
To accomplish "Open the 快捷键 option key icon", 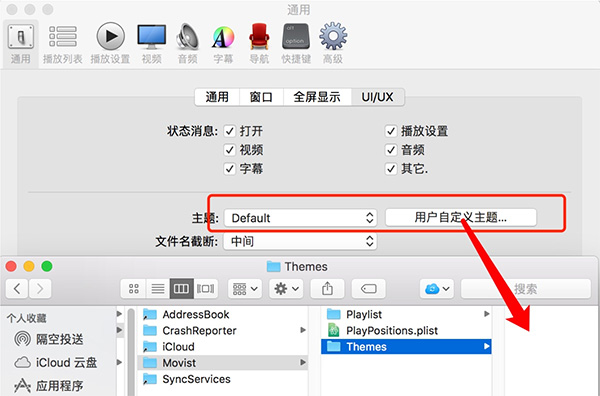I will tap(296, 43).
